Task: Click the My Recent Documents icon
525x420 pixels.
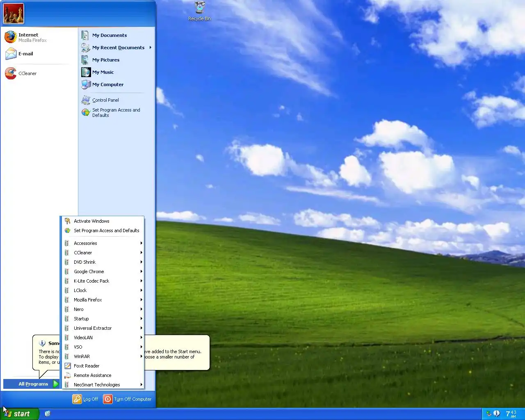Action: (x=85, y=48)
